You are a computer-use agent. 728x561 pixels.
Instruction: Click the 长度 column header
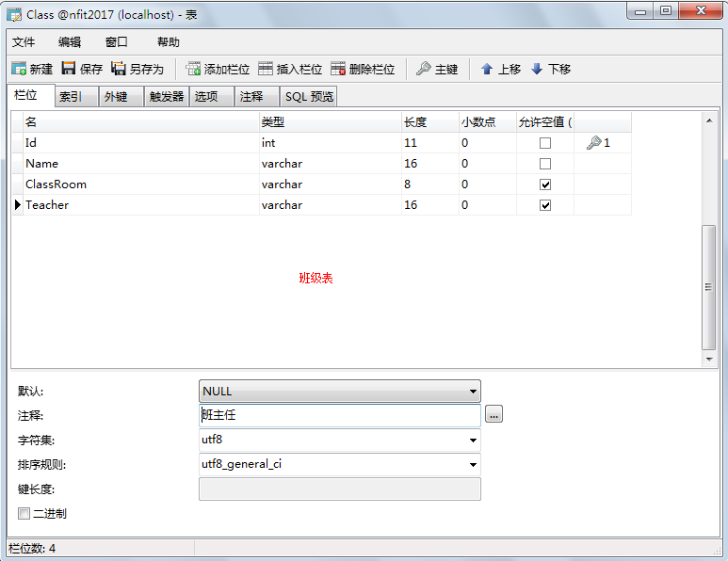click(430, 122)
